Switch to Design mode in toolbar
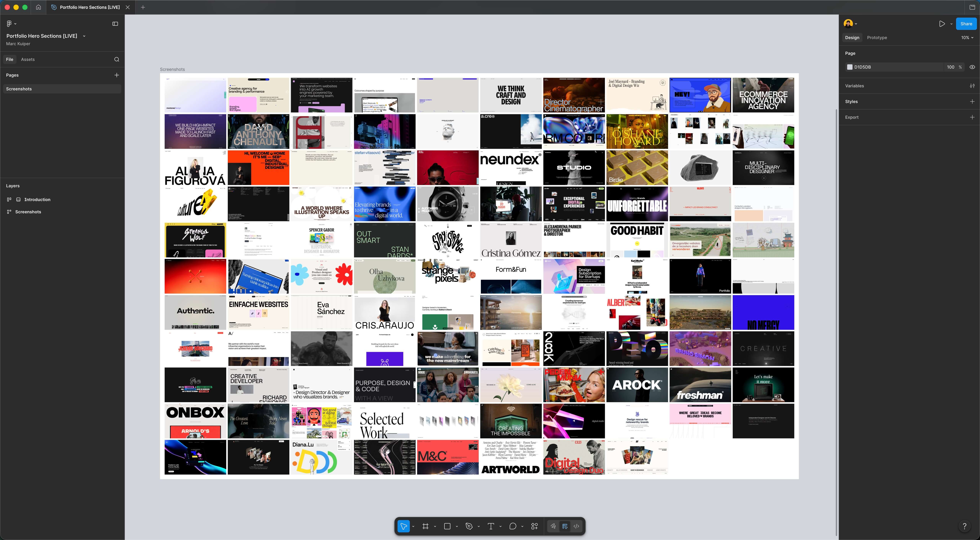980x540 pixels. point(565,526)
